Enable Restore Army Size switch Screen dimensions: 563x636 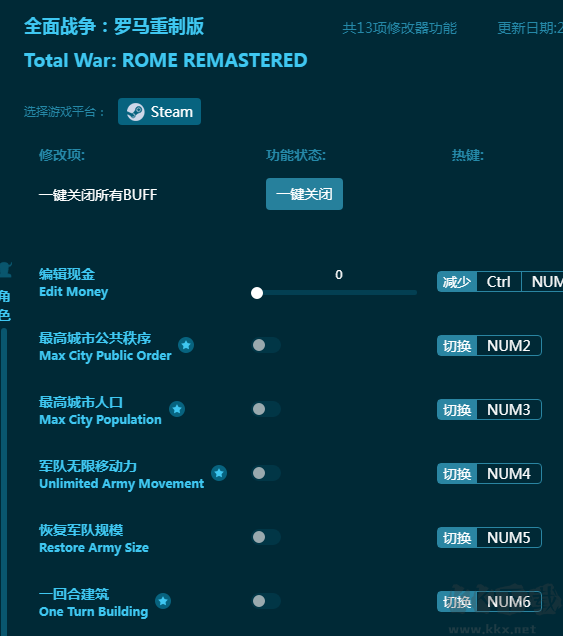(x=266, y=537)
